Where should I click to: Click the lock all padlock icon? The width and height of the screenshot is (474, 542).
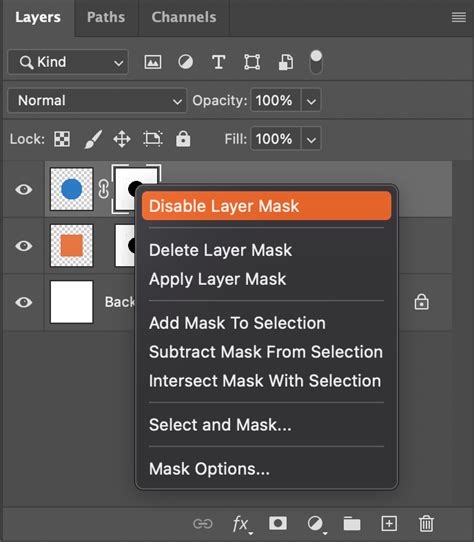click(x=183, y=139)
